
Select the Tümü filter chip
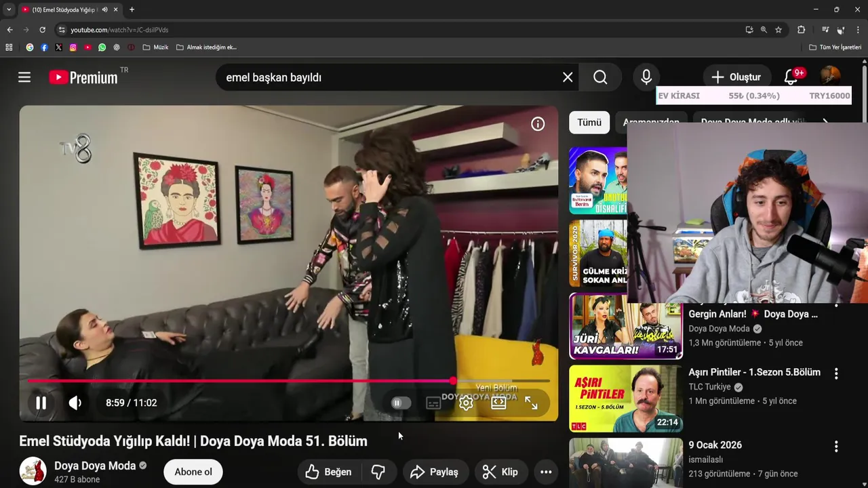(589, 123)
